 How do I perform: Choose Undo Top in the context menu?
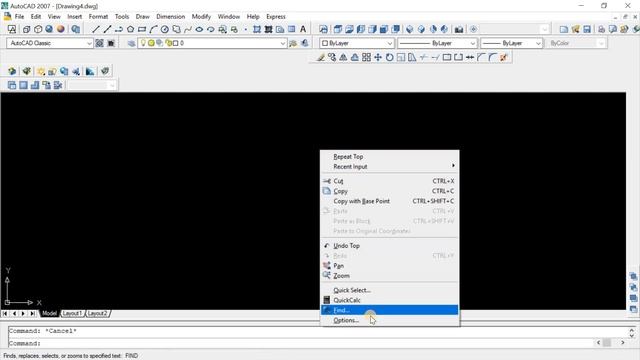pos(390,246)
